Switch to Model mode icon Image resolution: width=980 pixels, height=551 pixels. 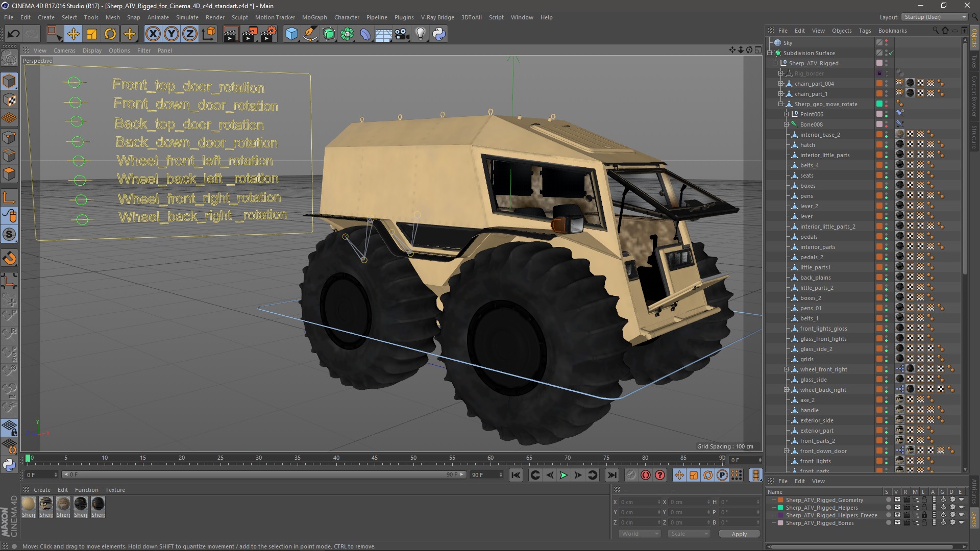pos(10,82)
